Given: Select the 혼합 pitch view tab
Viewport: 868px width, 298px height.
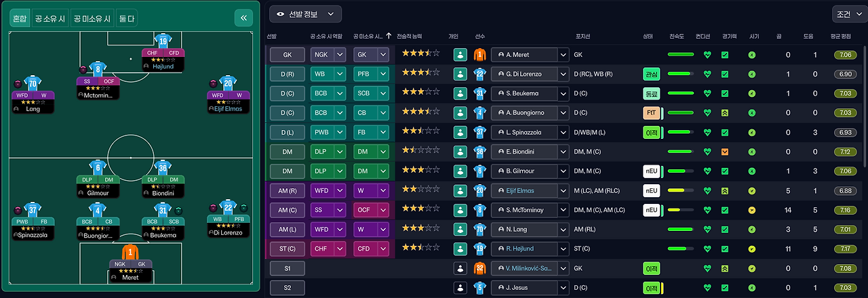Looking at the screenshot, I should [20, 18].
